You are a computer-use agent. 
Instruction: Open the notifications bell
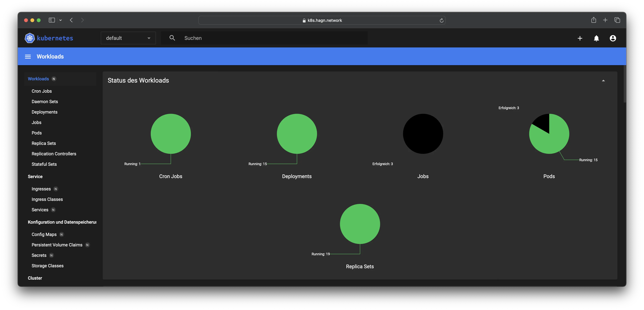point(596,38)
